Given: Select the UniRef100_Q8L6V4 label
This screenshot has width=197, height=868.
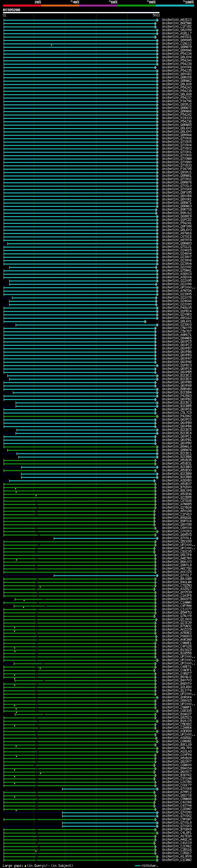Looking at the screenshot, I should 177,57.
